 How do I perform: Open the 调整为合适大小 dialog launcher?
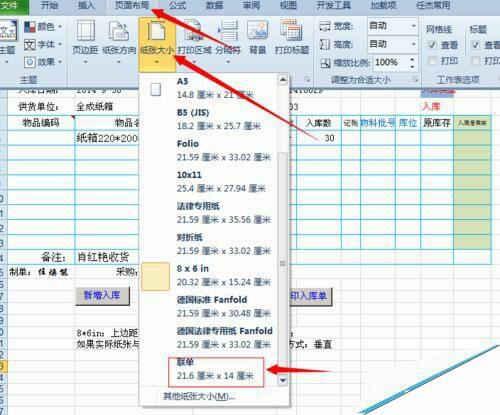[415, 80]
